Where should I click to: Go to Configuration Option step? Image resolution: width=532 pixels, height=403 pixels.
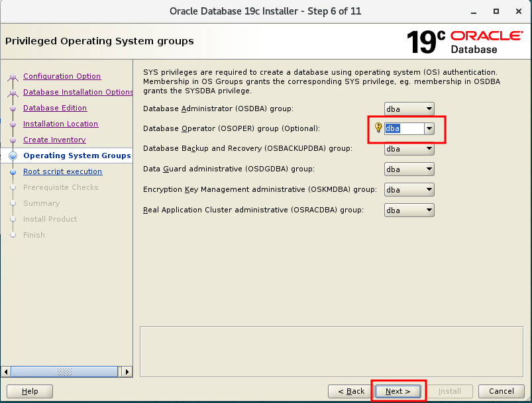(x=62, y=76)
